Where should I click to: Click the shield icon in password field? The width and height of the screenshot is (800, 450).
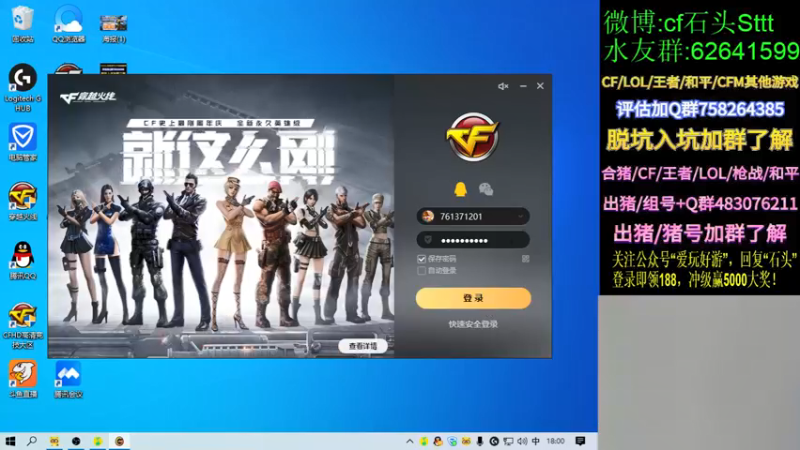tap(428, 240)
